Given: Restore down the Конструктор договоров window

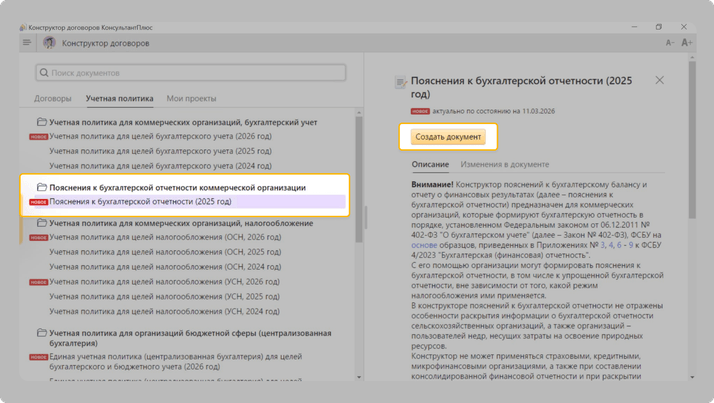Looking at the screenshot, I should 658,27.
